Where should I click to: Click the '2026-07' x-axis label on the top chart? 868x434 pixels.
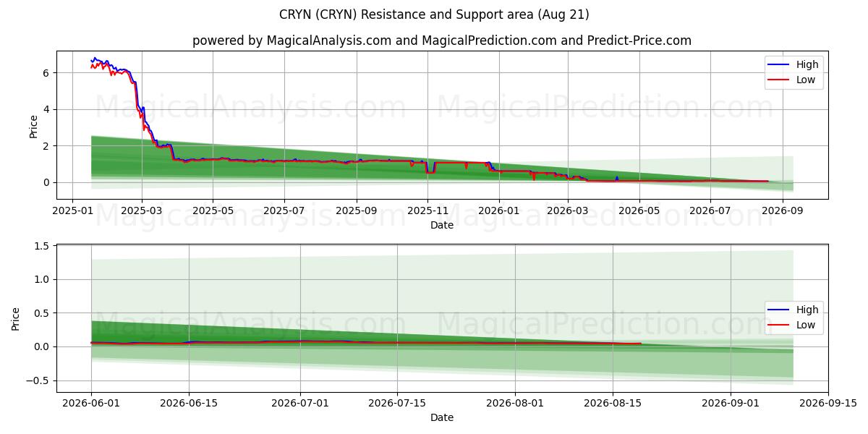point(710,210)
